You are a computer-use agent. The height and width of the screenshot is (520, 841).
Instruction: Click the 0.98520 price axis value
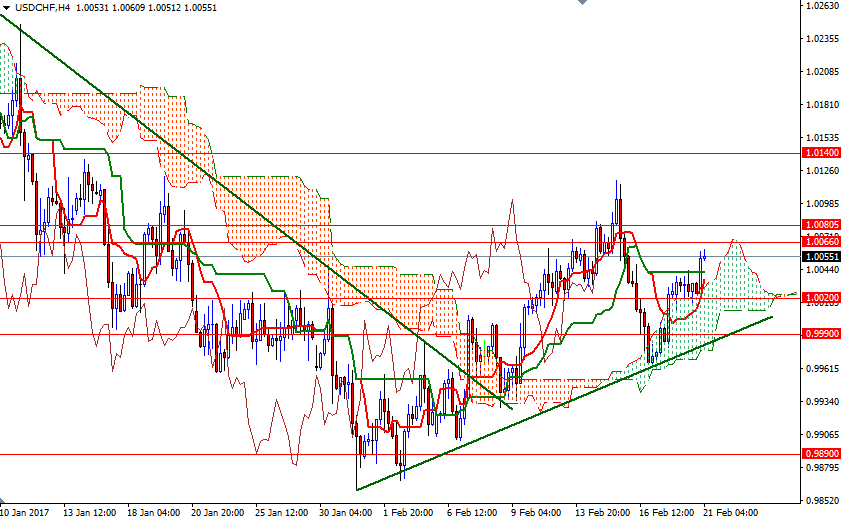822,501
